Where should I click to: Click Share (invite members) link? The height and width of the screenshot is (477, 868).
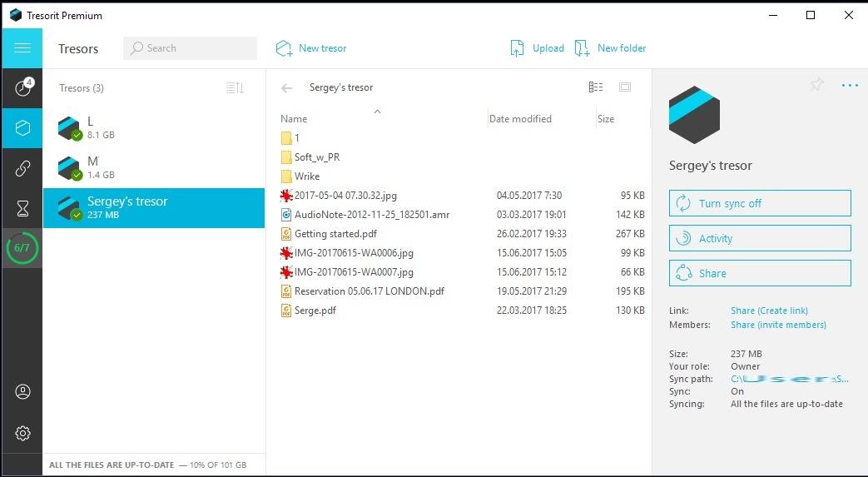tap(778, 325)
